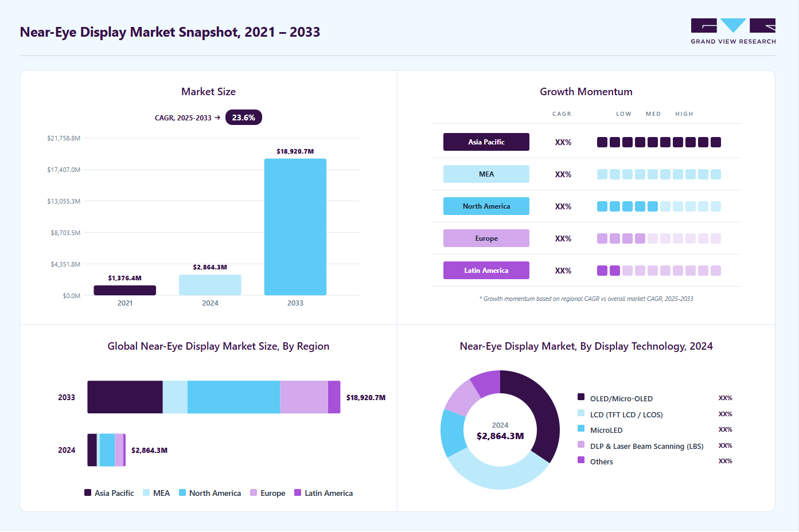799x532 pixels.
Task: Click the Grand View Research logo
Action: tap(733, 32)
